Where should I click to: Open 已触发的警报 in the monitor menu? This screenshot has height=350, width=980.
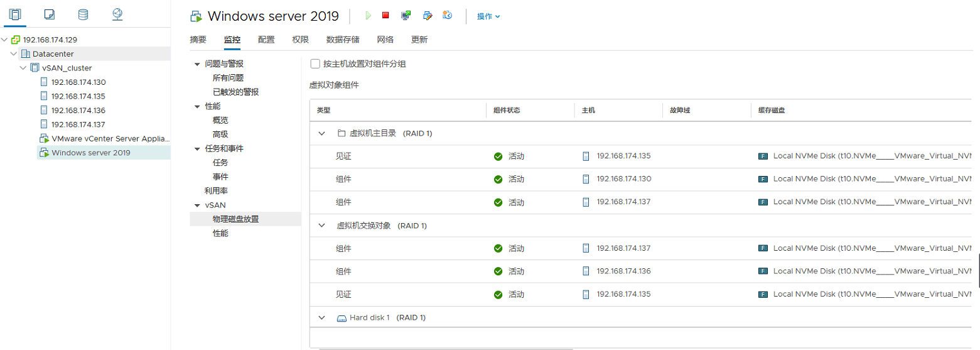point(235,92)
